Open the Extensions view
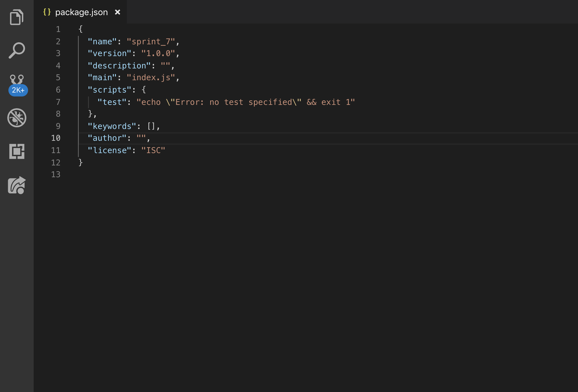578x392 pixels. tap(17, 151)
